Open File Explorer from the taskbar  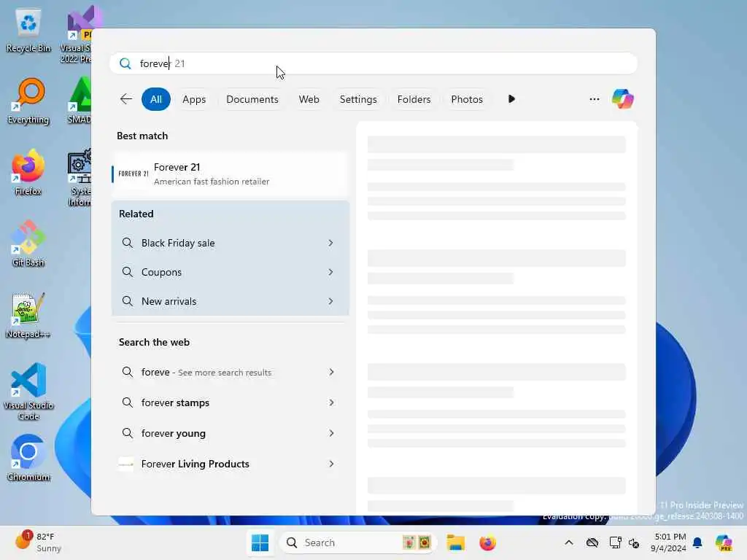[455, 542]
